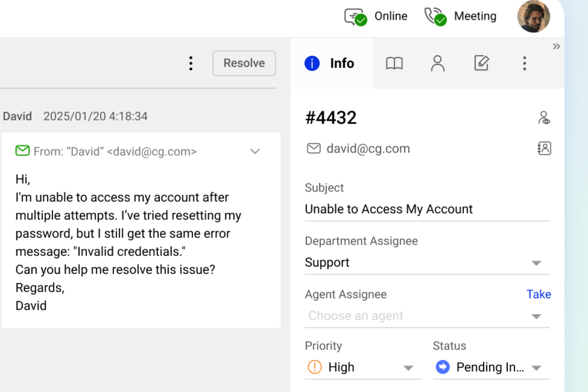Open the address book icon next to david@cg.com
The width and height of the screenshot is (588, 392).
[x=544, y=148]
